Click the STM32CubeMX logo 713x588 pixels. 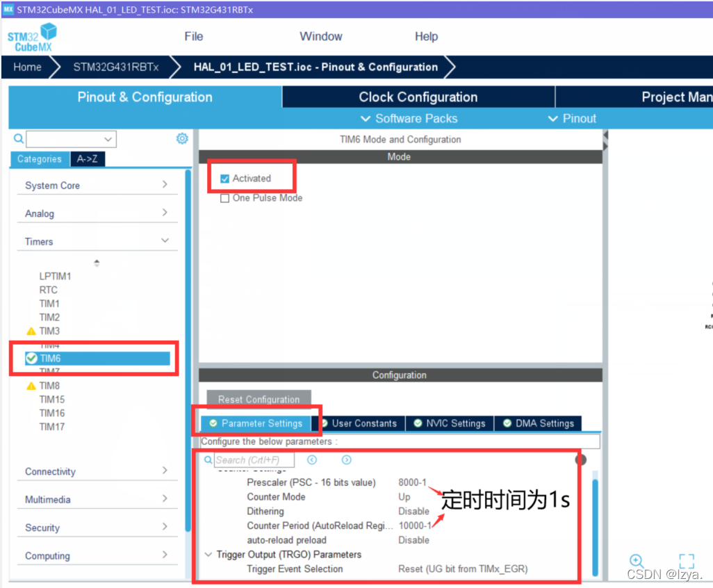[x=32, y=38]
